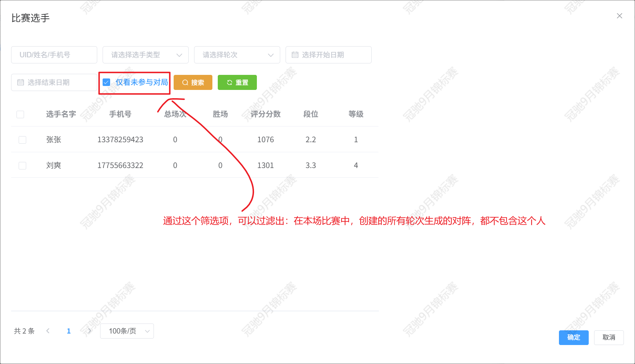This screenshot has width=635, height=364.
Task: Open the 请选择选手类型 dropdown
Action: point(145,55)
